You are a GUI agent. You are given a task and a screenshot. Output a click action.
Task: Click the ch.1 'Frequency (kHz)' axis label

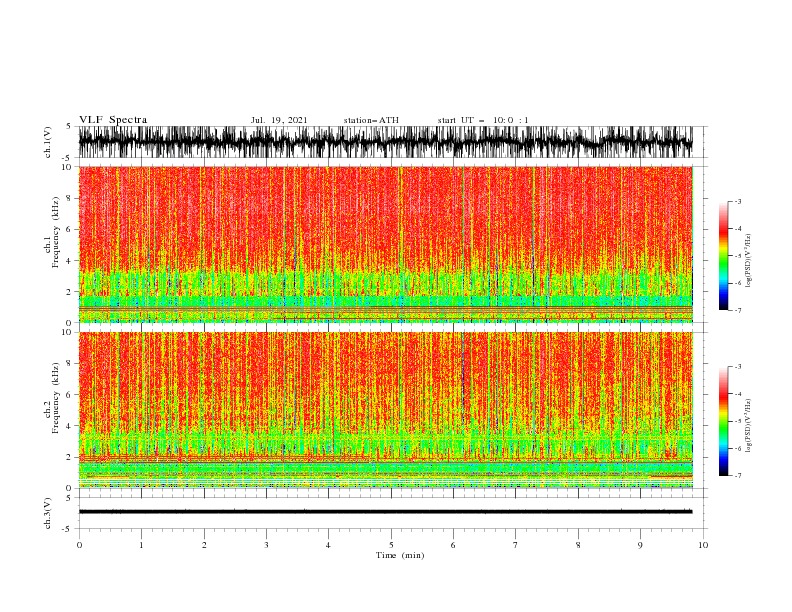56,232
